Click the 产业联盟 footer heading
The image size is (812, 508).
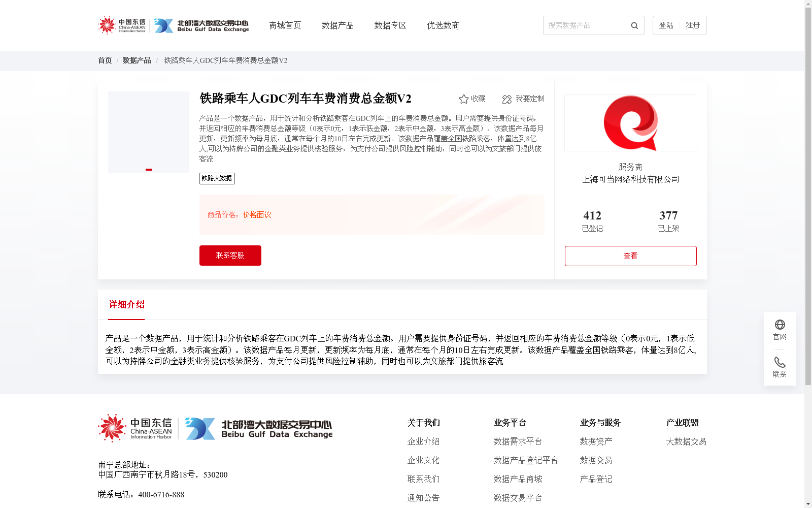point(682,423)
